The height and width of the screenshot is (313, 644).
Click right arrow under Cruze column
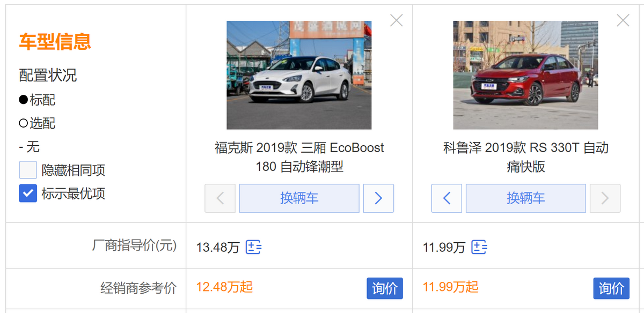pyautogui.click(x=605, y=198)
